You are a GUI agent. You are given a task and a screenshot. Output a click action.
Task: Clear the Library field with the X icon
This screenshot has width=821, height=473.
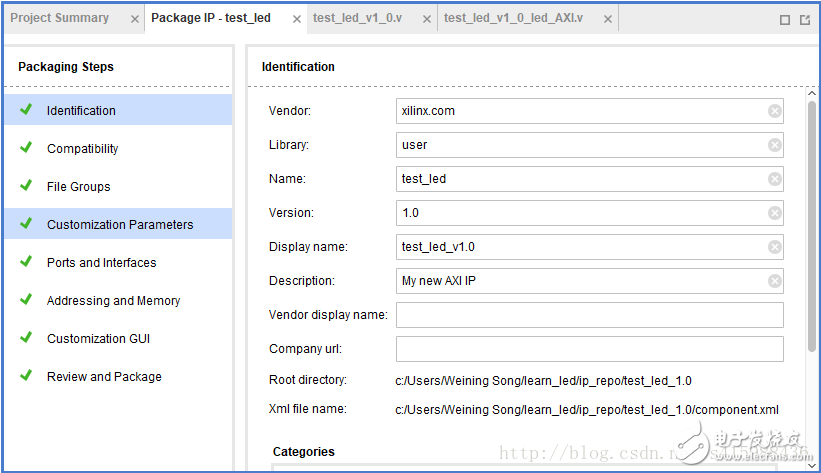pos(775,145)
